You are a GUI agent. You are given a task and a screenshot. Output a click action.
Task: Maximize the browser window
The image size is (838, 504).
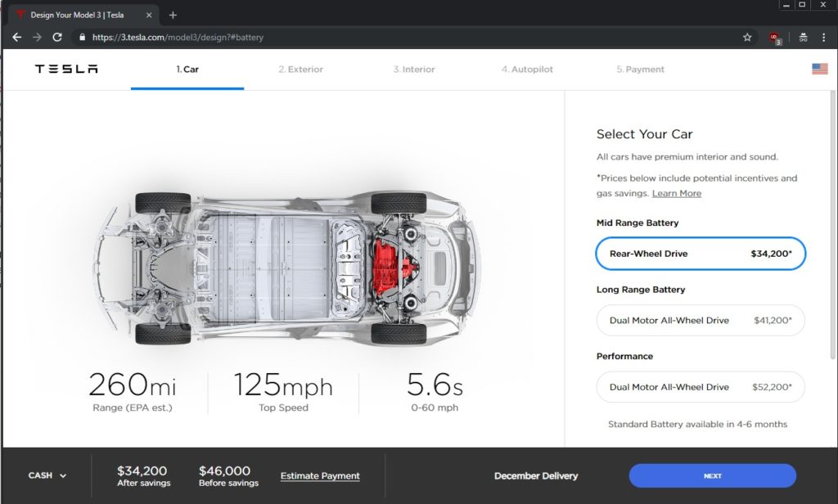802,5
